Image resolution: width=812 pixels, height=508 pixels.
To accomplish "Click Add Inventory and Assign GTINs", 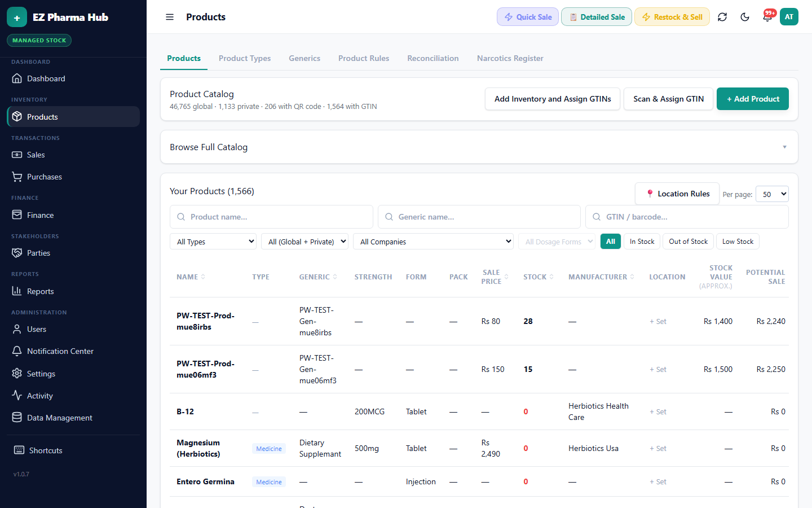I will [x=553, y=99].
